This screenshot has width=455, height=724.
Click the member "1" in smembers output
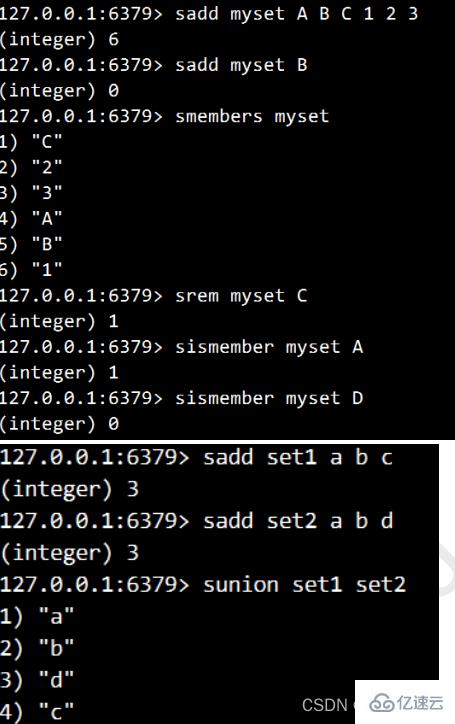[x=47, y=269]
